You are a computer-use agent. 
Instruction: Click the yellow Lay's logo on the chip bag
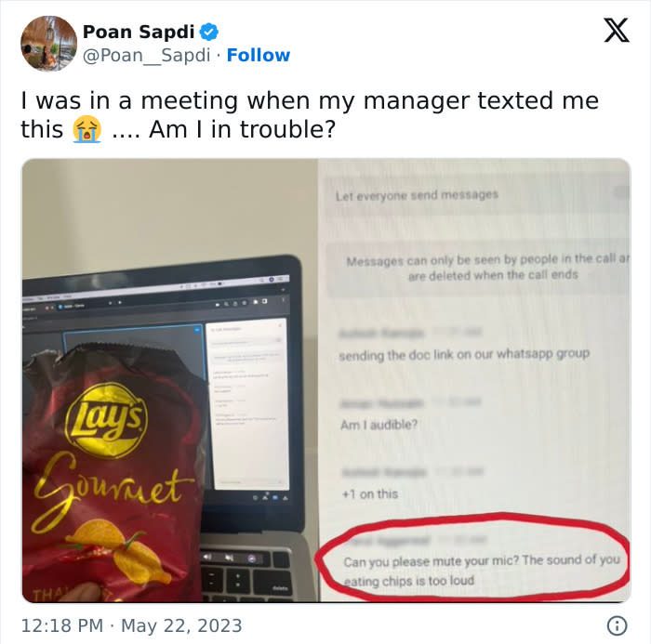click(109, 421)
